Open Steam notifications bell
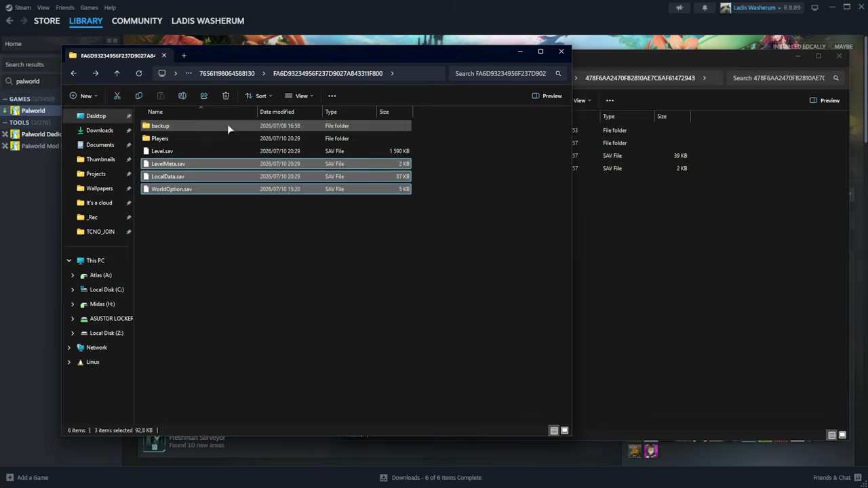This screenshot has height=488, width=868. click(705, 7)
